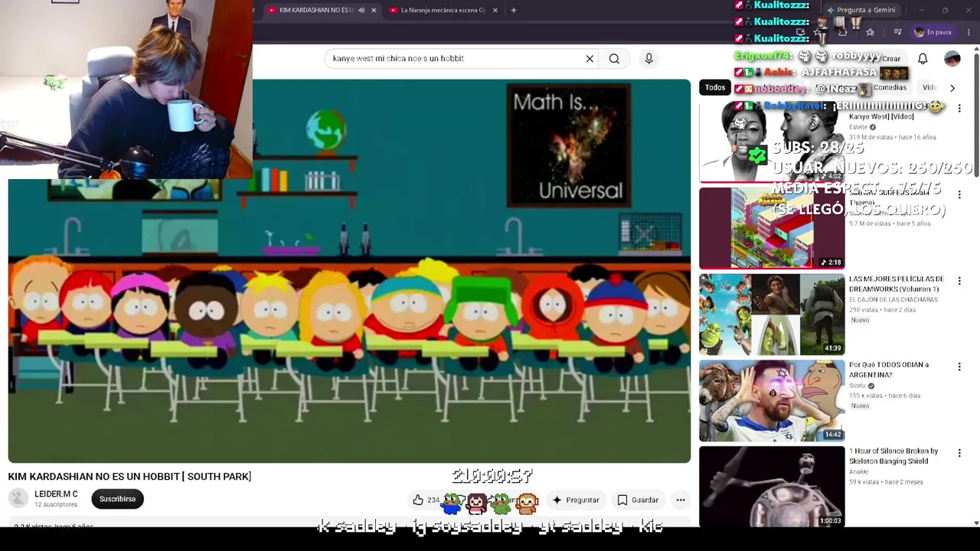980x551 pixels.
Task: Select the Comedias filter chip
Action: tap(890, 87)
